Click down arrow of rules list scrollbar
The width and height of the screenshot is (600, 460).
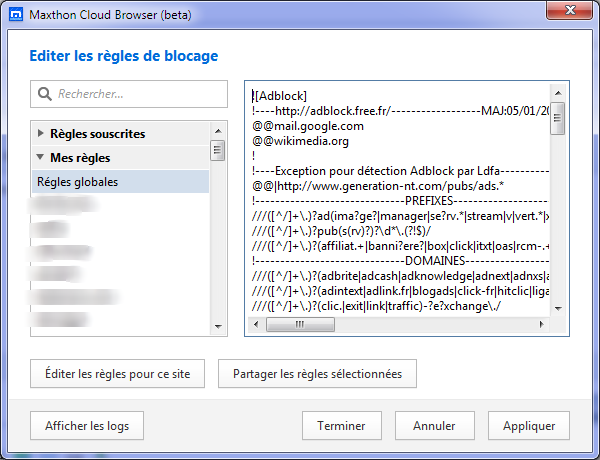coord(218,326)
